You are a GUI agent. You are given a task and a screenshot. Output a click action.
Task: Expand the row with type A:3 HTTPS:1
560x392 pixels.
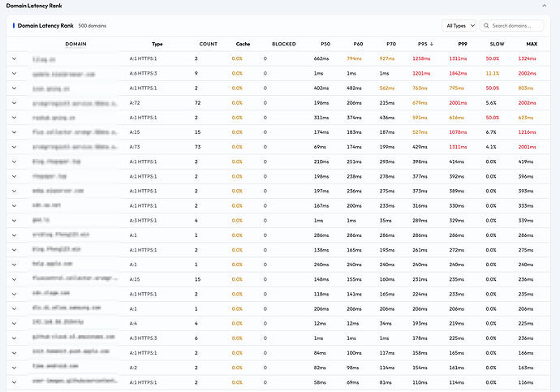(x=15, y=220)
